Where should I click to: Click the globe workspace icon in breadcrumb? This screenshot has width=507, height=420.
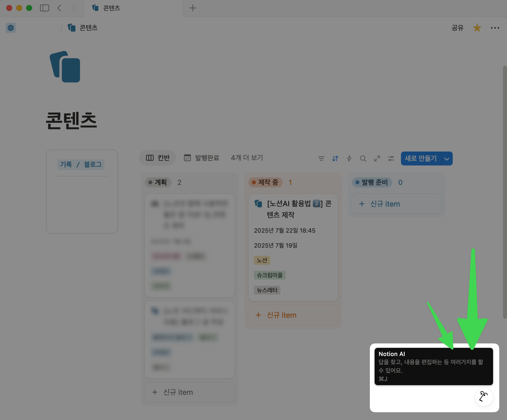(x=11, y=28)
